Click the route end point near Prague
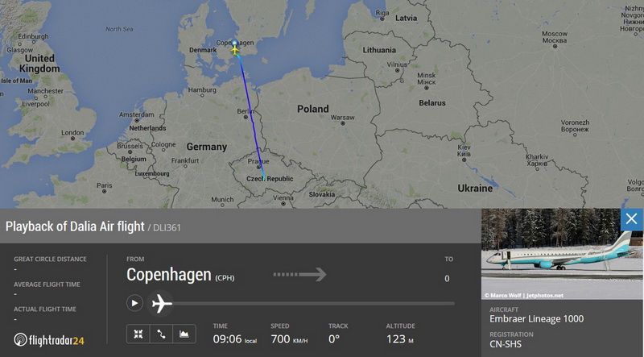The height and width of the screenshot is (357, 644). point(264,179)
